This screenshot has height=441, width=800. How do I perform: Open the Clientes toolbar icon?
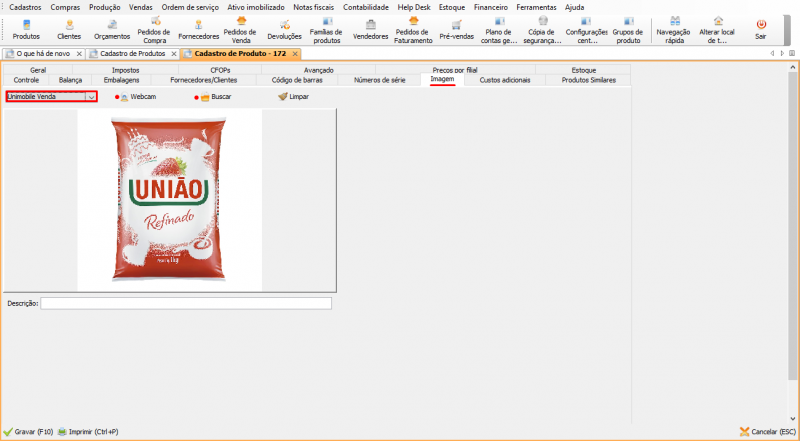tap(69, 30)
